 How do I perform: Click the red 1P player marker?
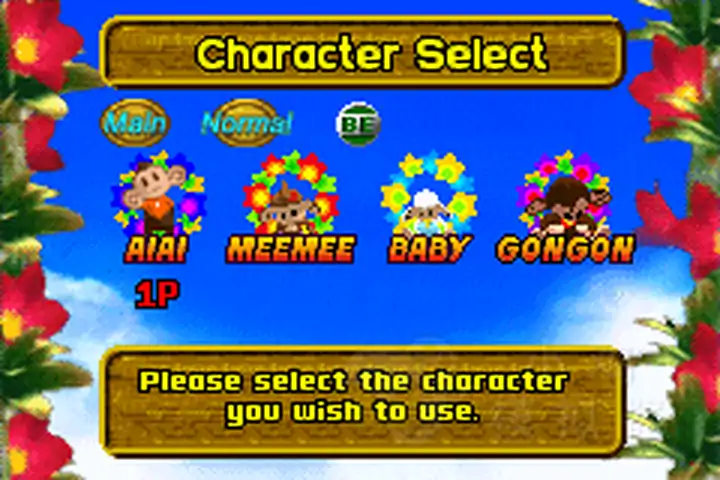coord(157,294)
